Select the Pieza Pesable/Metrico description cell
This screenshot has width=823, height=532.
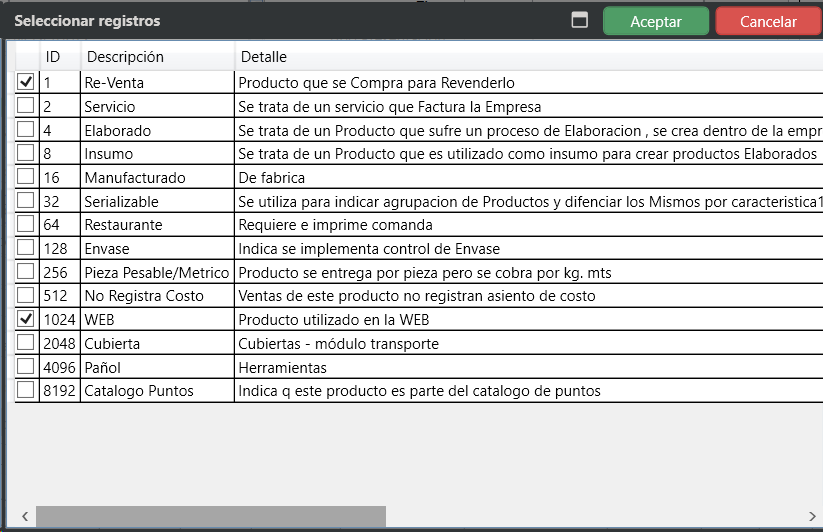click(x=157, y=273)
